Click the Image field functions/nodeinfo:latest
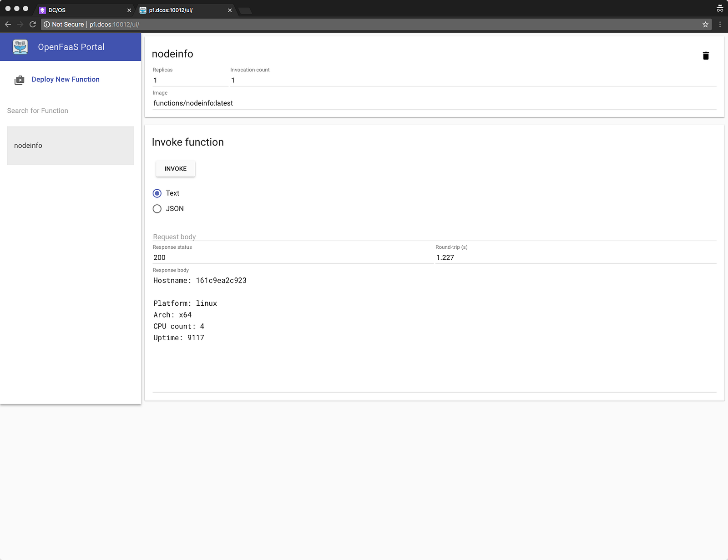The width and height of the screenshot is (728, 560). pyautogui.click(x=435, y=103)
